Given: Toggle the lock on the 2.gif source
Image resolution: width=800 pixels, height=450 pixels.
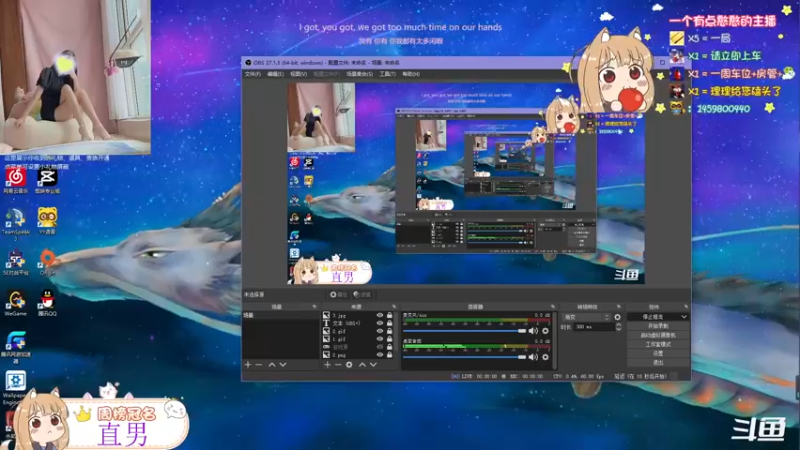Looking at the screenshot, I should (x=389, y=331).
